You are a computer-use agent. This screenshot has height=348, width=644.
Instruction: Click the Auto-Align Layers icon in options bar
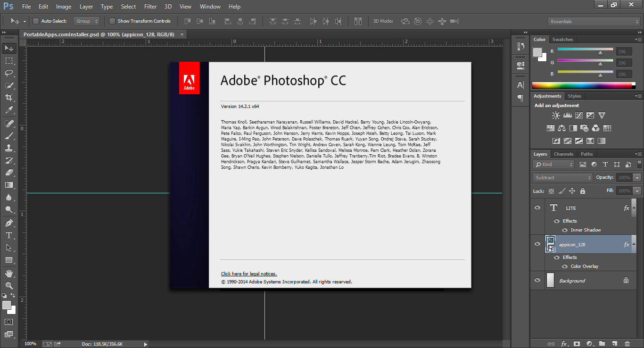358,21
